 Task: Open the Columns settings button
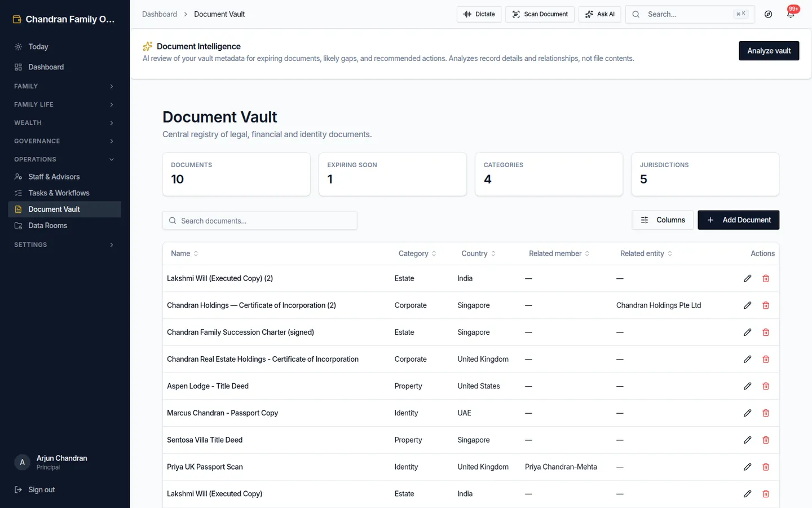pos(663,220)
